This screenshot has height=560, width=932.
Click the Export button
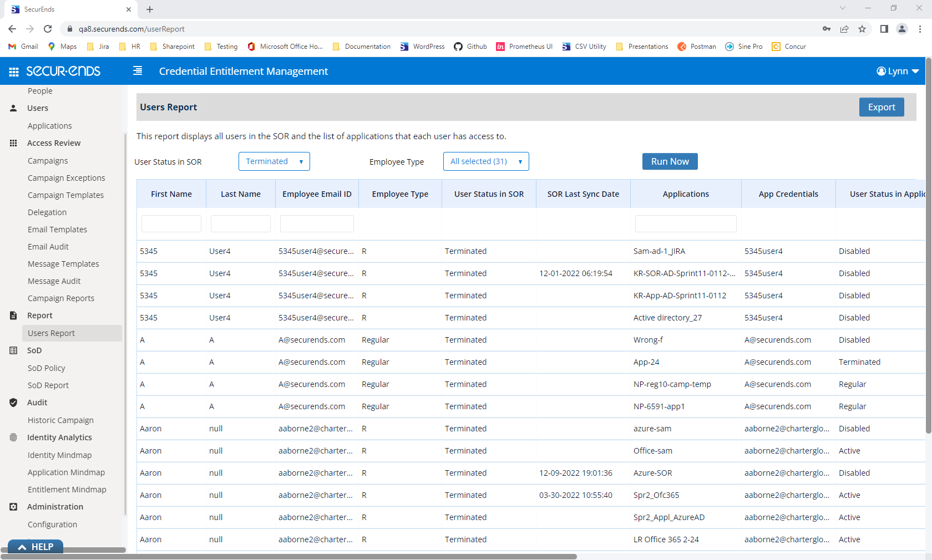(882, 107)
